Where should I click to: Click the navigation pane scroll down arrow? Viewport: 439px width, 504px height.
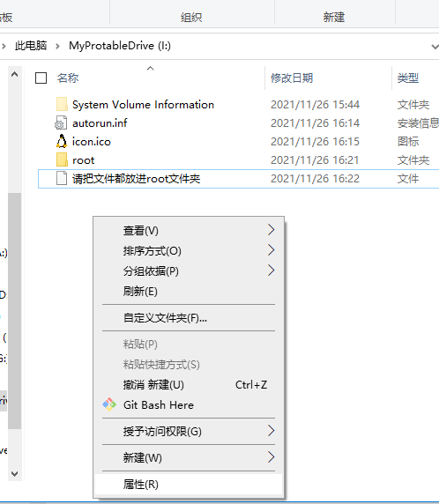click(14, 474)
